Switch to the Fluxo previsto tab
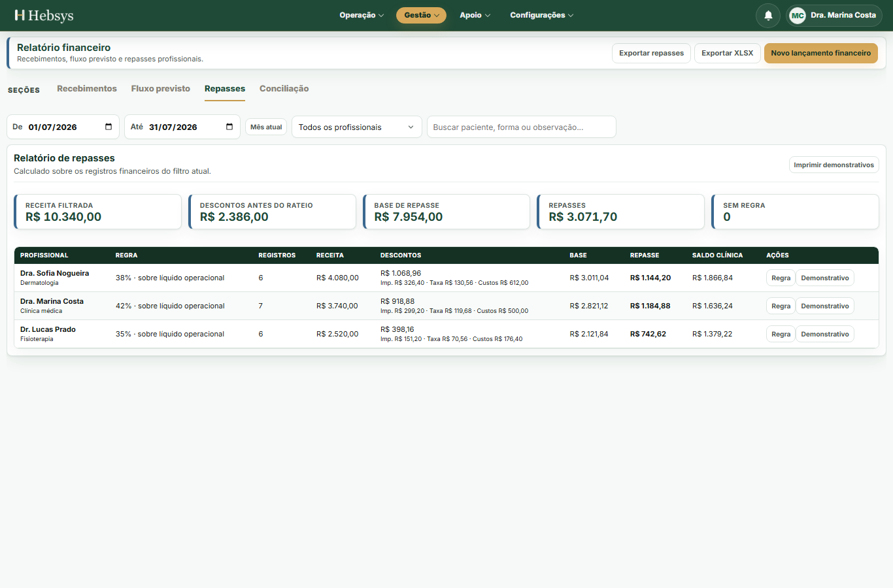The height and width of the screenshot is (588, 893). pyautogui.click(x=161, y=89)
